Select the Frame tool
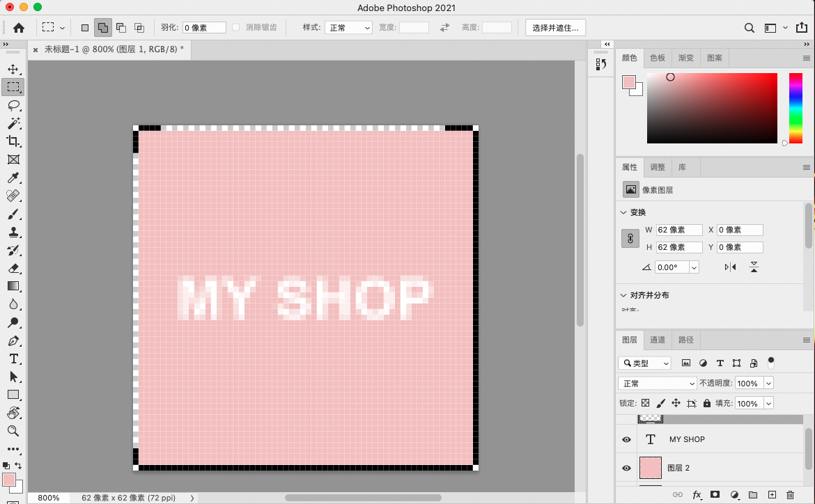Image resolution: width=815 pixels, height=504 pixels. (x=13, y=159)
